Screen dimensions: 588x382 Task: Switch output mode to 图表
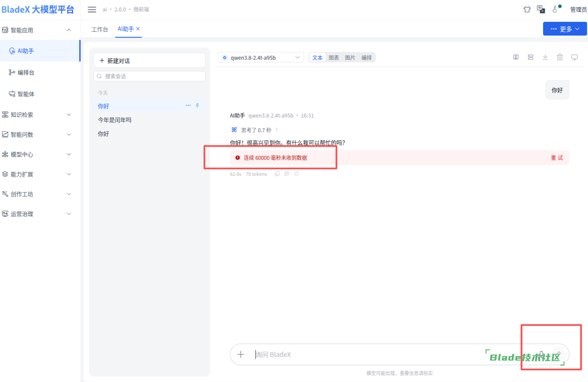[334, 58]
